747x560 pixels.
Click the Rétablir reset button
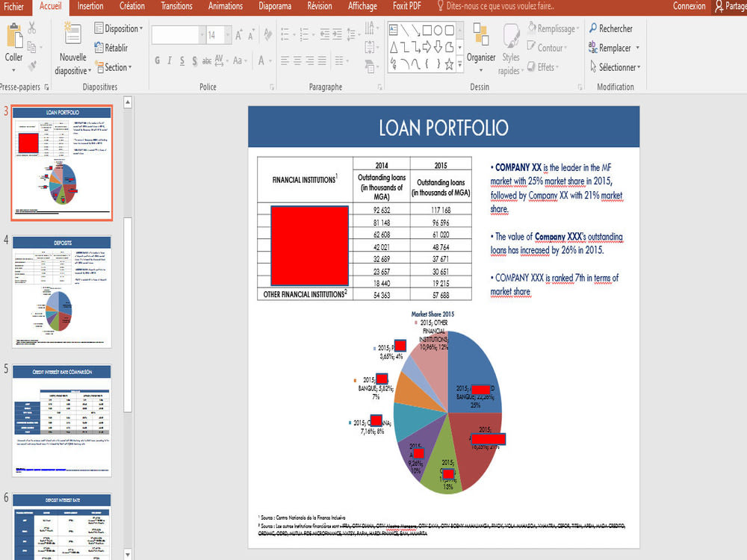(x=111, y=48)
